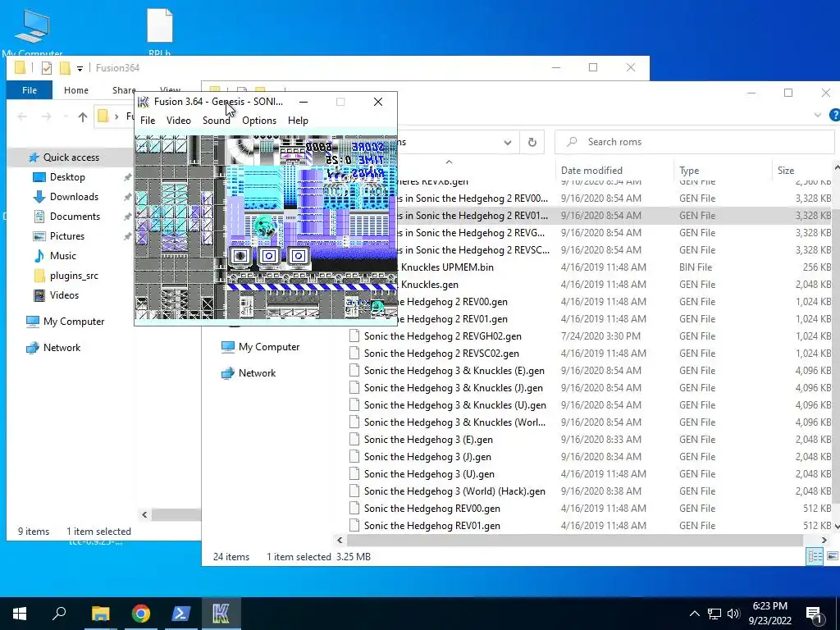840x630 pixels.
Task: Select My Computer in roms window navigation pane
Action: click(269, 347)
